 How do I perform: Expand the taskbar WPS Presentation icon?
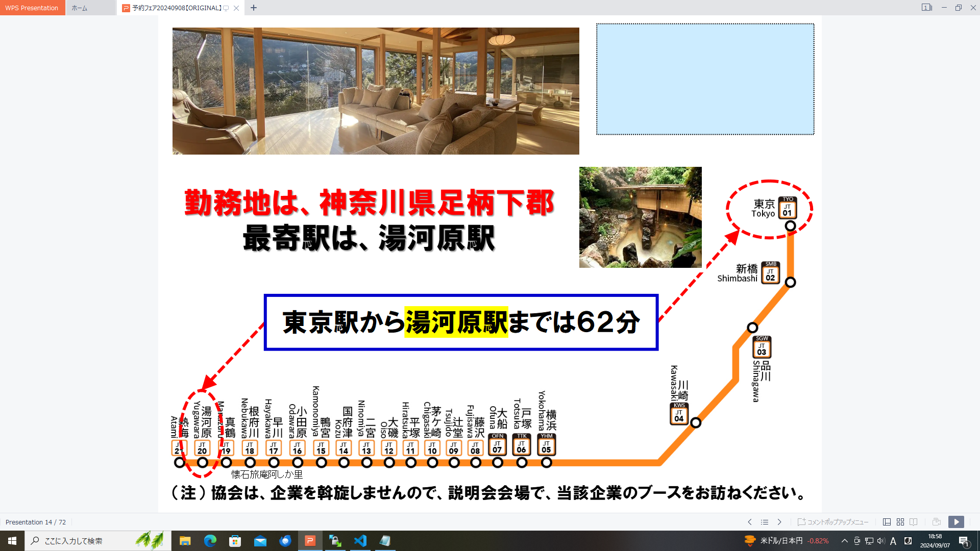click(310, 540)
